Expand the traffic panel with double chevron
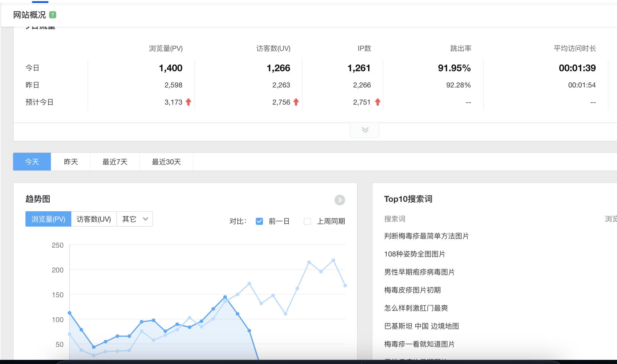This screenshot has height=364, width=617. click(x=365, y=130)
